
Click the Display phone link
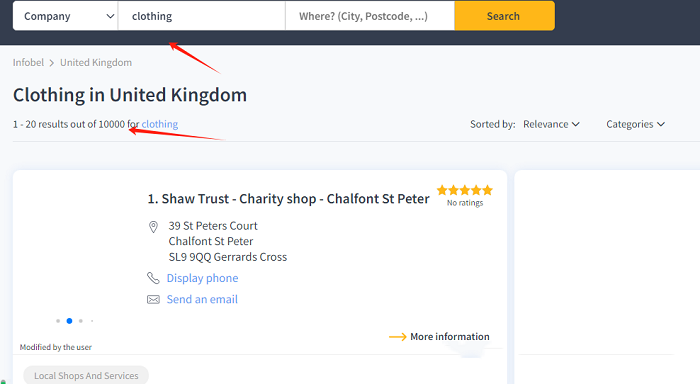(202, 278)
